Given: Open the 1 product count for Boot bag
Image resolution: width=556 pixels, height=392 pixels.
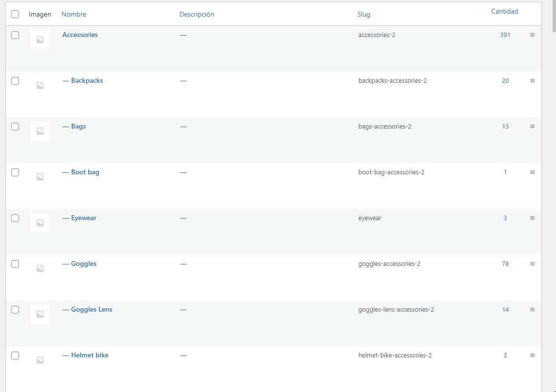Looking at the screenshot, I should [505, 172].
